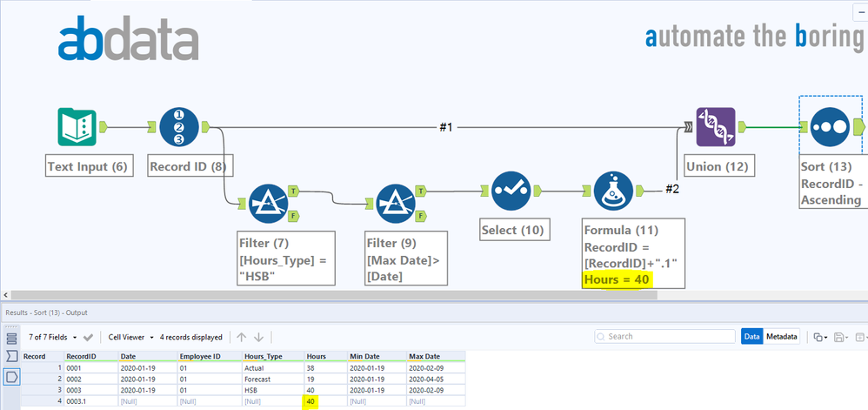This screenshot has width=868, height=410.
Task: Click Min Date column header
Action: 377,356
